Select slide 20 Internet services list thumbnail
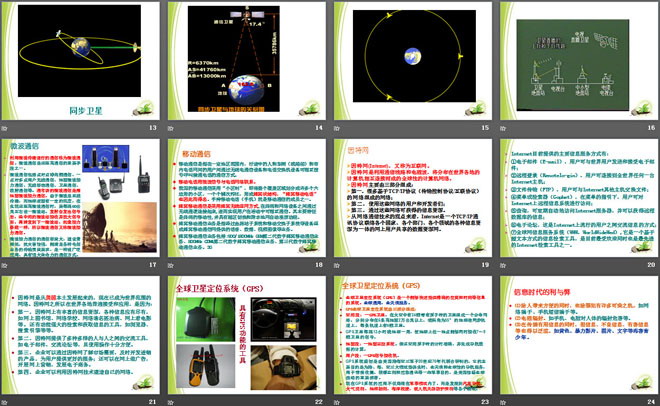The height and width of the screenshot is (406, 660). pyautogui.click(x=579, y=198)
